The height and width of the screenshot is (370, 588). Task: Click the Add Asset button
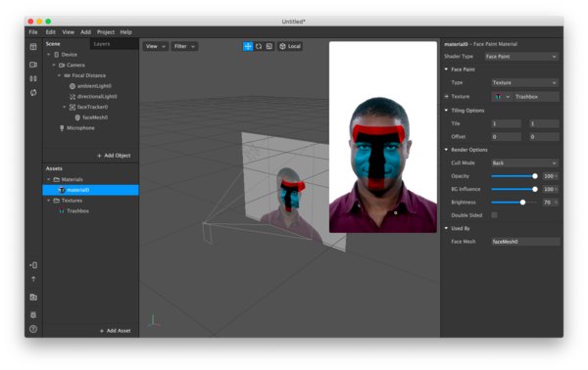pos(115,331)
